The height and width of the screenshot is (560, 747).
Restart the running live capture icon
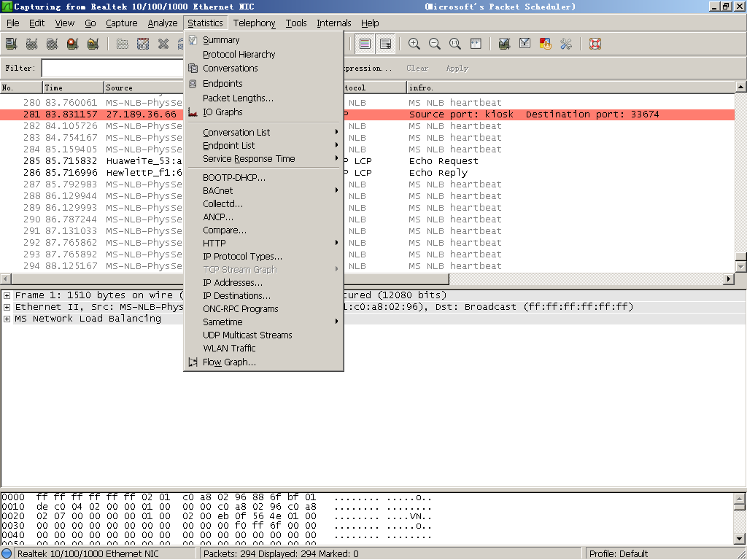click(93, 44)
